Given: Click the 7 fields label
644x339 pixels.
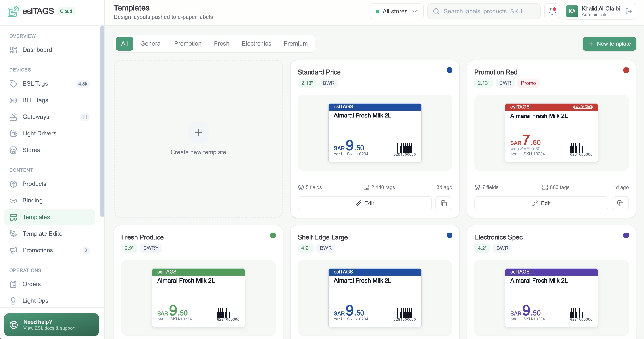Looking at the screenshot, I should (x=486, y=187).
